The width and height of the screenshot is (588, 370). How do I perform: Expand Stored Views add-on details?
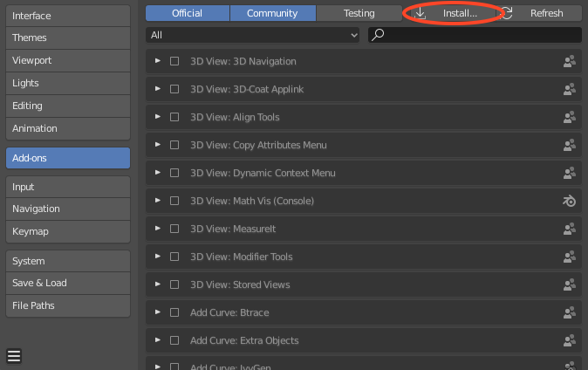click(x=158, y=284)
